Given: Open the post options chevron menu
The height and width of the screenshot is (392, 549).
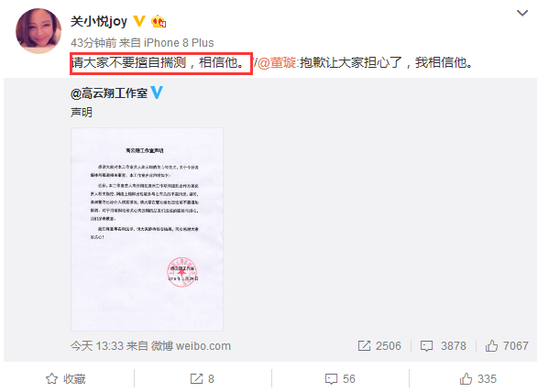Looking at the screenshot, I should coord(522,14).
